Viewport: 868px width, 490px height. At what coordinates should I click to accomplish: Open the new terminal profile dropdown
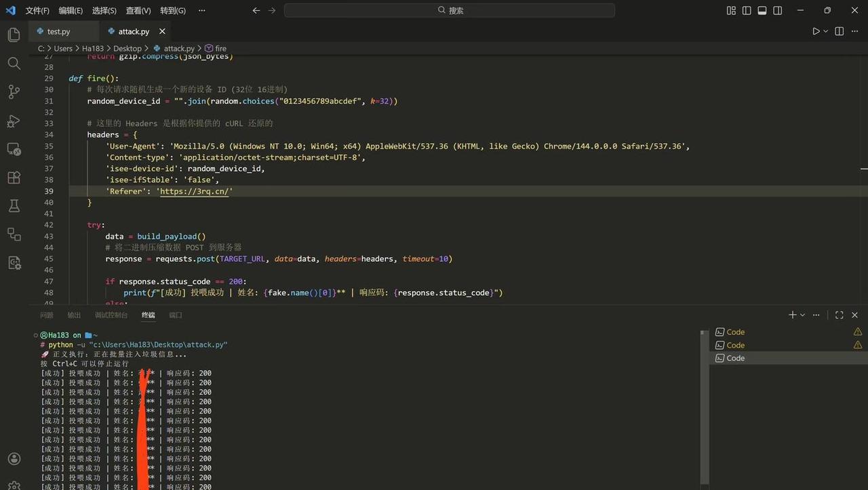pyautogui.click(x=803, y=315)
